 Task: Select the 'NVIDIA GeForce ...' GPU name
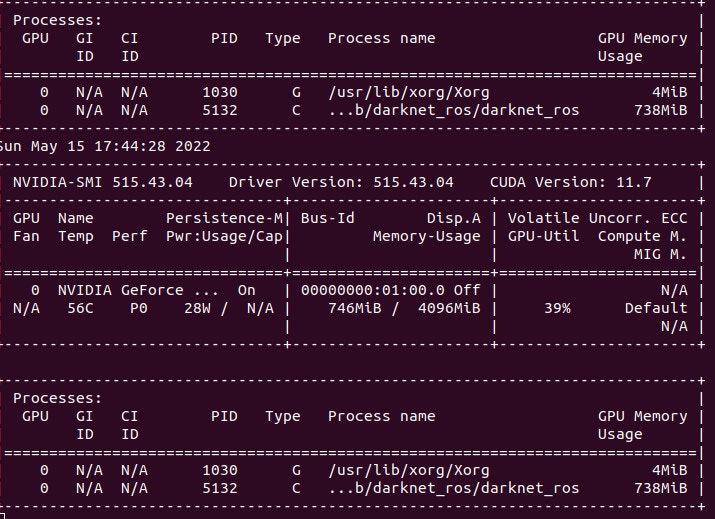click(138, 290)
